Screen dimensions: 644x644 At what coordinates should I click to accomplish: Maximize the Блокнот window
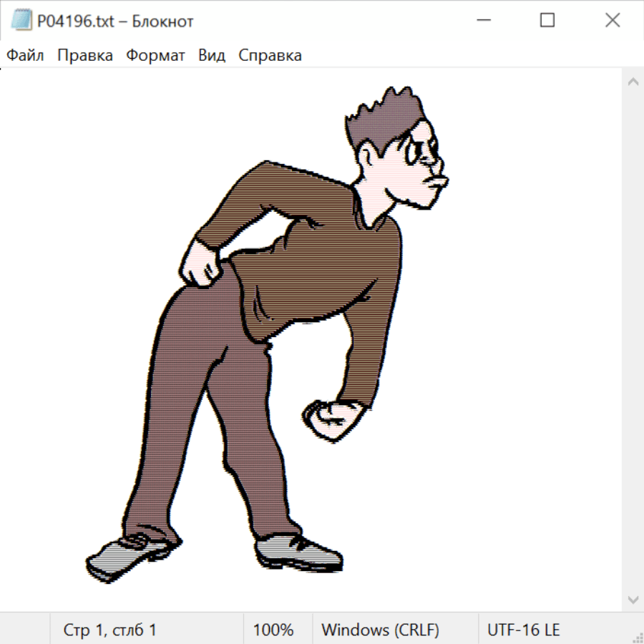tap(547, 21)
